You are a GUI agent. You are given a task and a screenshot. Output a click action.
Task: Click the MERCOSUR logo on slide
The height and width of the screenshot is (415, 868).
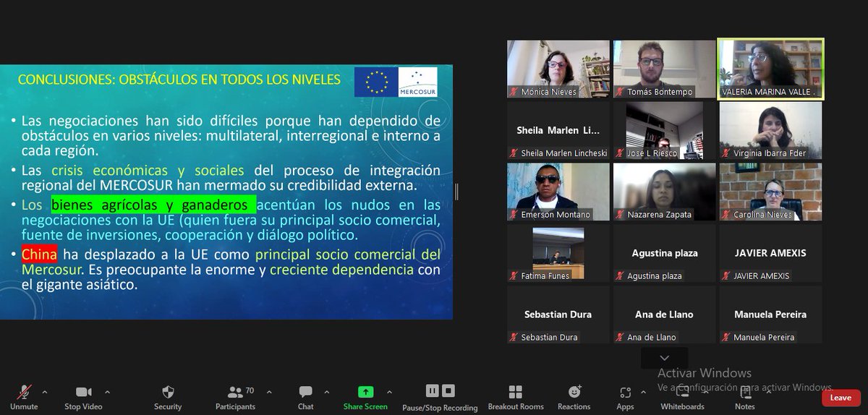pos(417,82)
